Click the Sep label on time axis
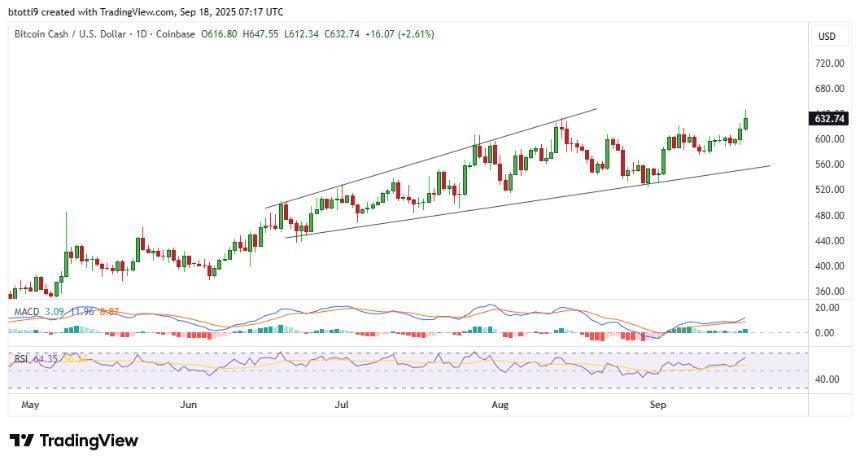Viewport: 860px width, 465px height. click(657, 405)
